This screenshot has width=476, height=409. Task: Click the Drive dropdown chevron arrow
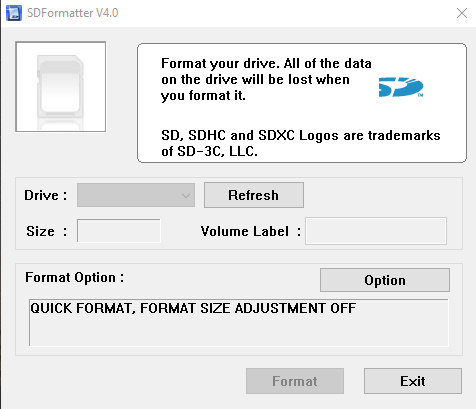(186, 195)
